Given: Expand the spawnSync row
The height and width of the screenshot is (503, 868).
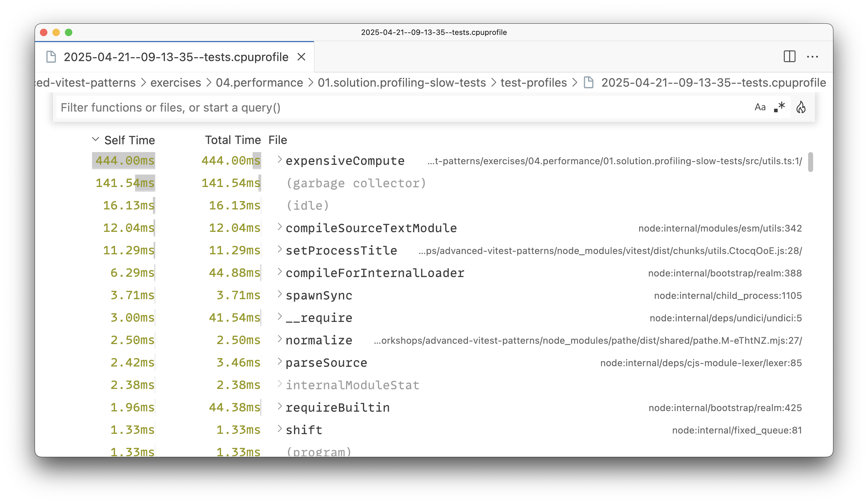Looking at the screenshot, I should [x=280, y=295].
